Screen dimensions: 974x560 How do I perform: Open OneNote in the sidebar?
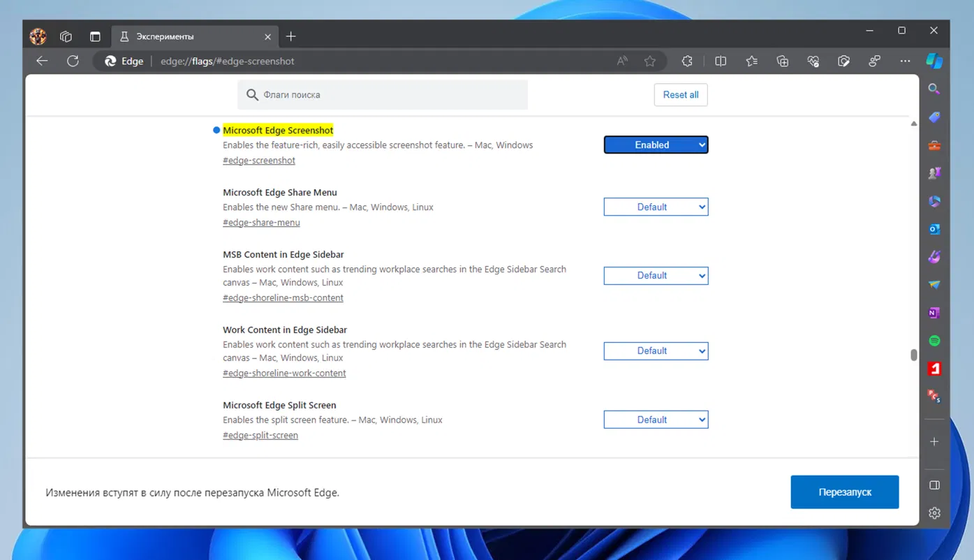pos(934,313)
